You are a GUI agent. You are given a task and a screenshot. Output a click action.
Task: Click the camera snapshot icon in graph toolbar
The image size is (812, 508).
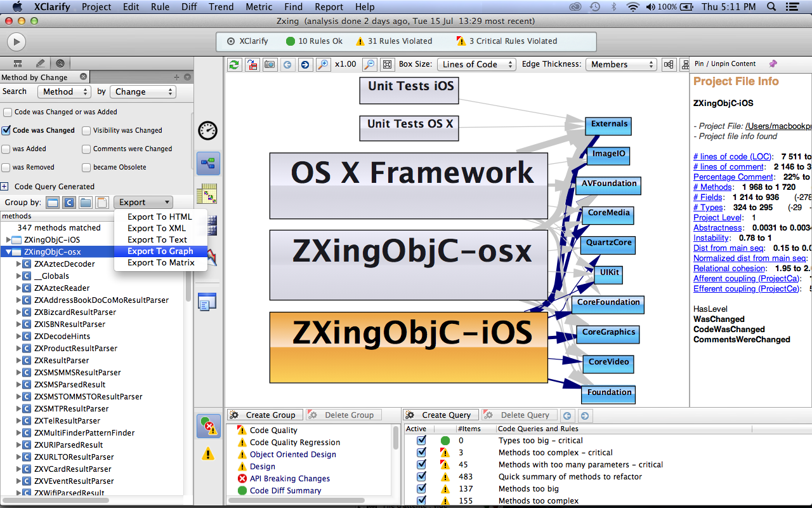[270, 64]
